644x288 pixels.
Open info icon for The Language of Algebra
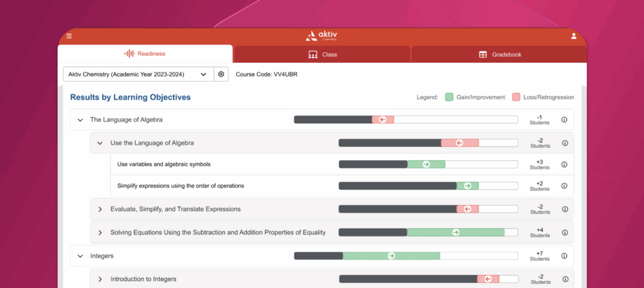(564, 119)
